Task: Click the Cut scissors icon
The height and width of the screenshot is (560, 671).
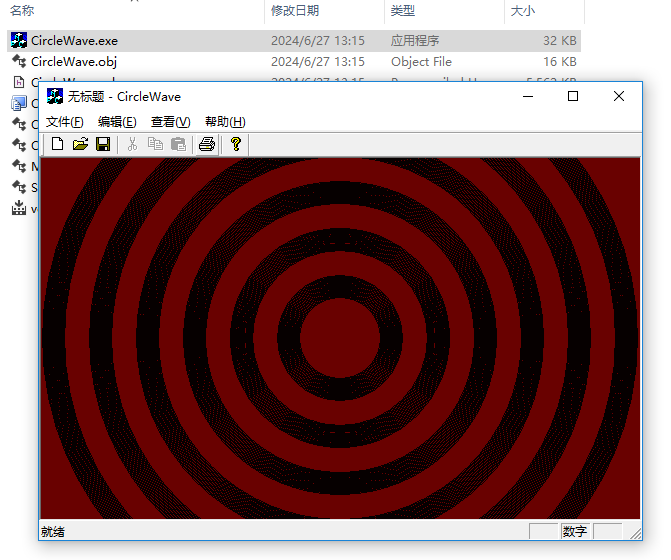Action: pos(132,144)
